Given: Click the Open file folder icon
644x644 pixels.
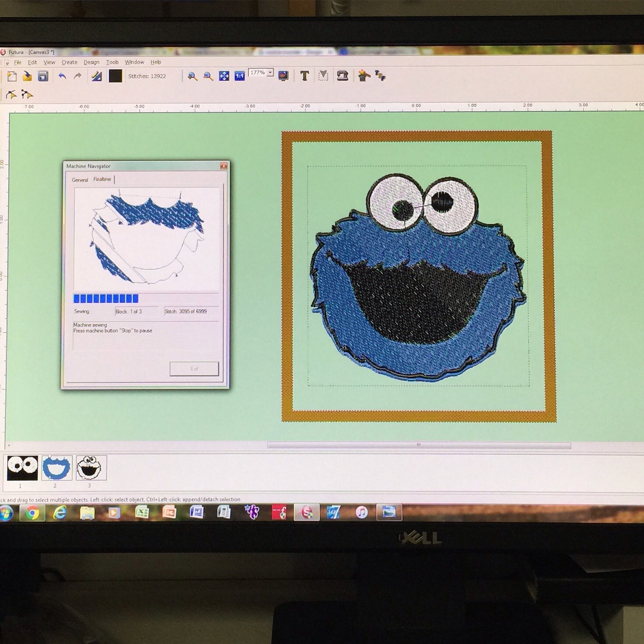Looking at the screenshot, I should point(27,76).
